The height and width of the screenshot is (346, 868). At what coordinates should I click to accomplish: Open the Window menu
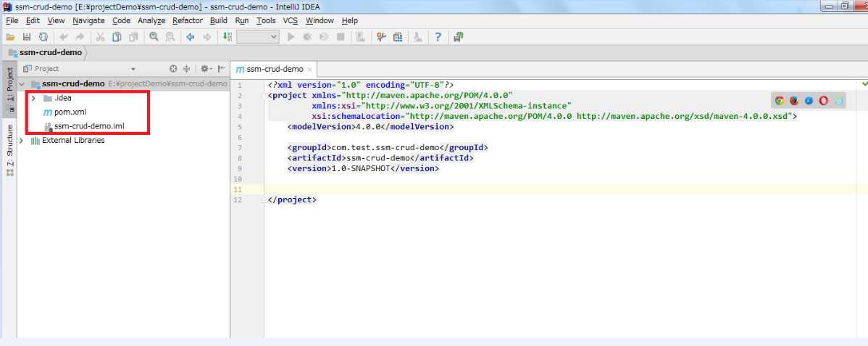point(320,20)
